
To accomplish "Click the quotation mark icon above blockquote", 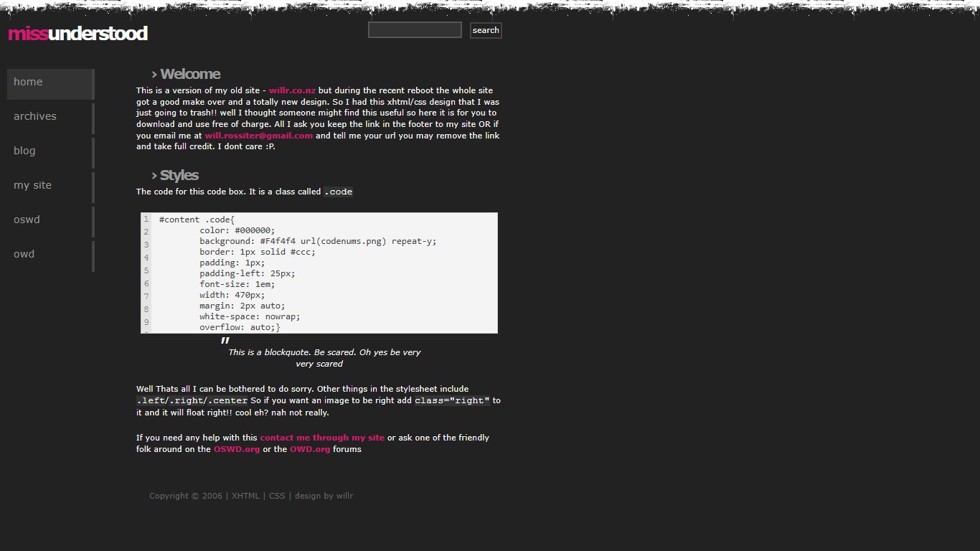I will (225, 342).
